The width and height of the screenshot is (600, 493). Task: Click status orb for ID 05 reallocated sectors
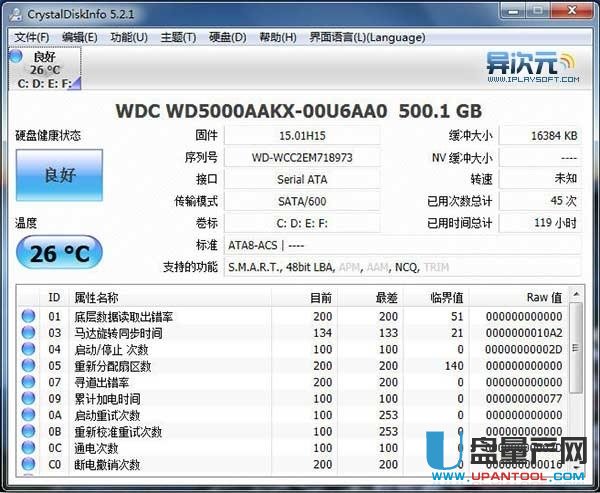[28, 366]
